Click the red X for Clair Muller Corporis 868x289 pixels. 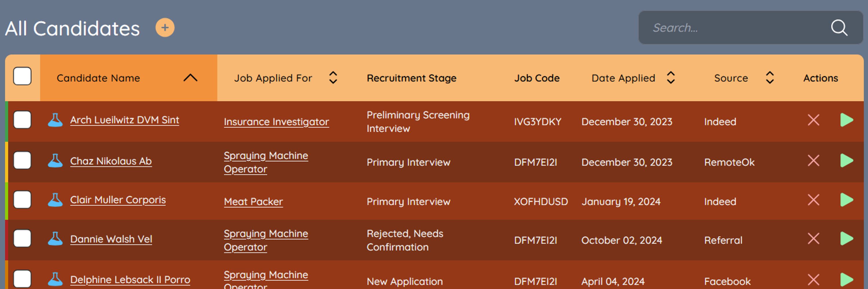(813, 200)
